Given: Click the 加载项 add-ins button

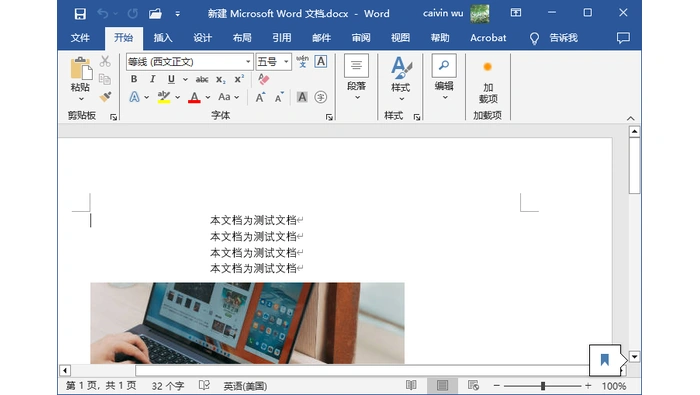Looking at the screenshot, I should [x=488, y=82].
